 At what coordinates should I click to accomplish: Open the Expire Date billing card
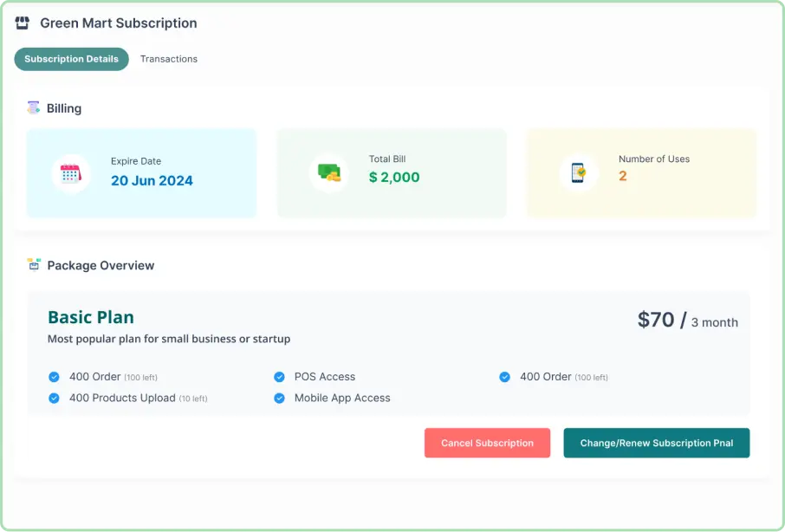point(141,172)
